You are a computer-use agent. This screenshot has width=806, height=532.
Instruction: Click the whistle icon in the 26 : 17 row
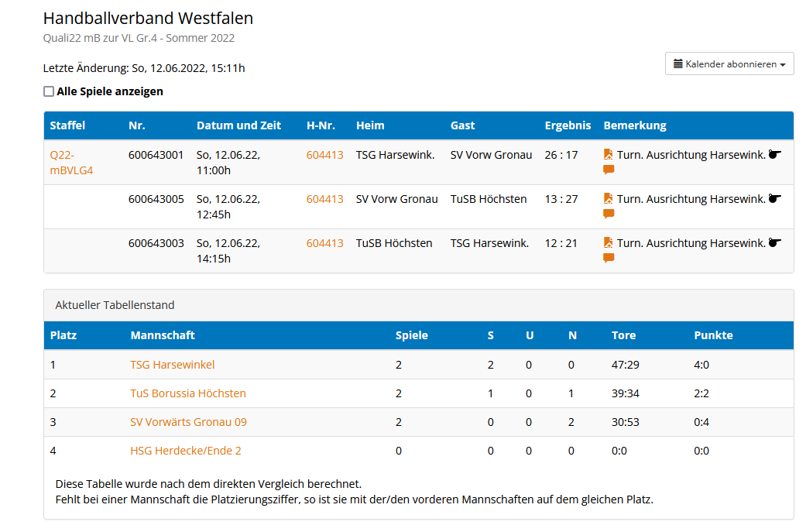coord(774,155)
